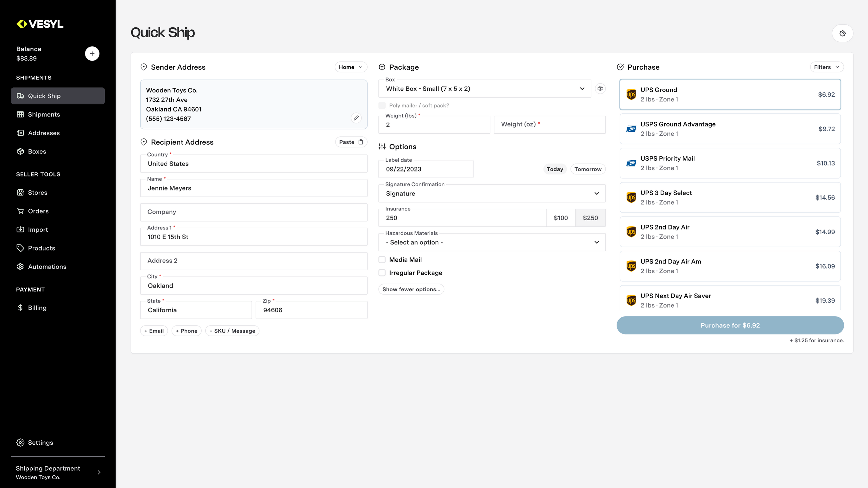Screen dimensions: 868x488
Task: Open the Signature Confirmation dropdown
Action: (x=492, y=193)
